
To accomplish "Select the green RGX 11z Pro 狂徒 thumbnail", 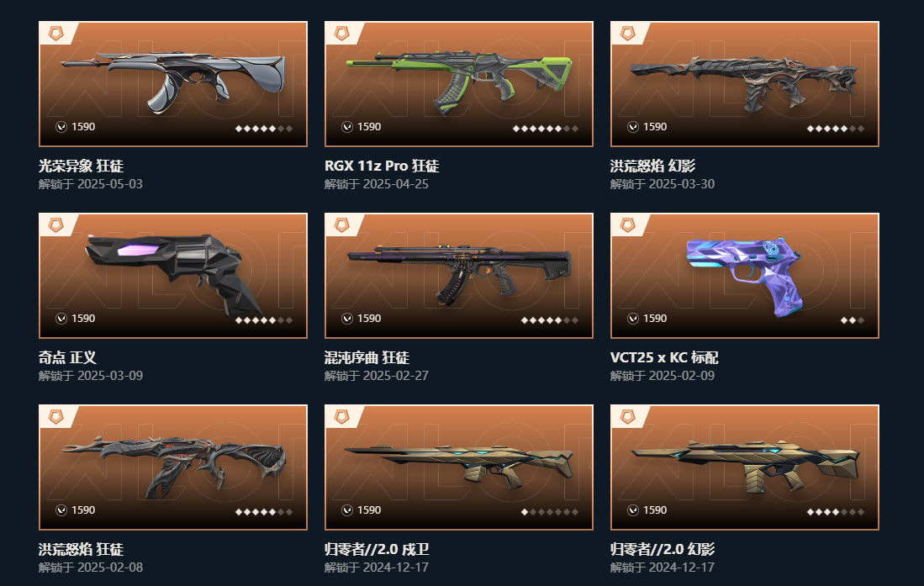I will 458,82.
